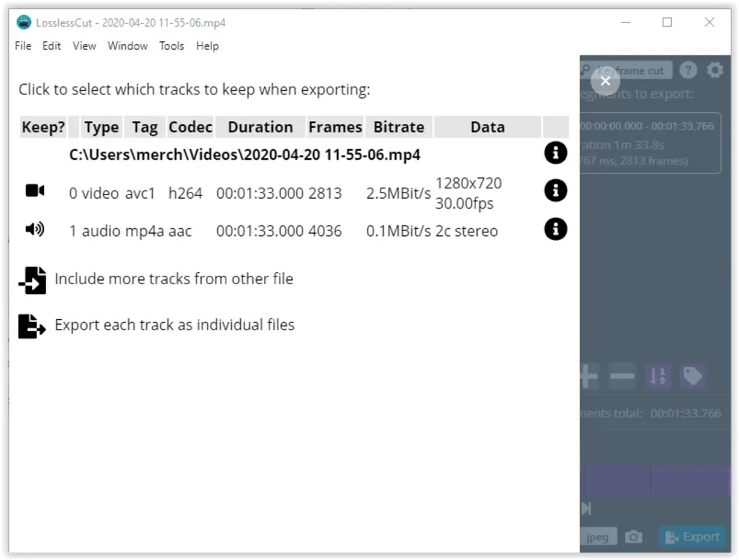The image size is (739, 560).
Task: View file info via the i icon beside the filename
Action: point(555,154)
